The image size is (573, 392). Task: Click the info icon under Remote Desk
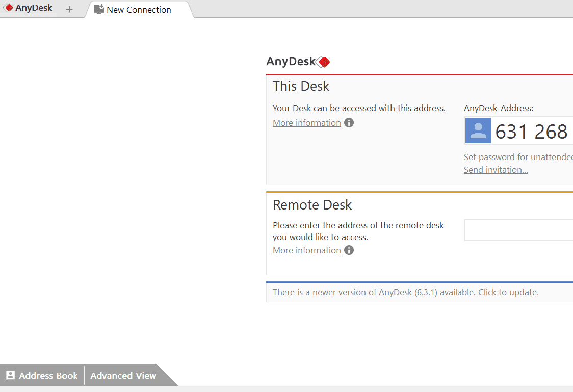coord(349,250)
